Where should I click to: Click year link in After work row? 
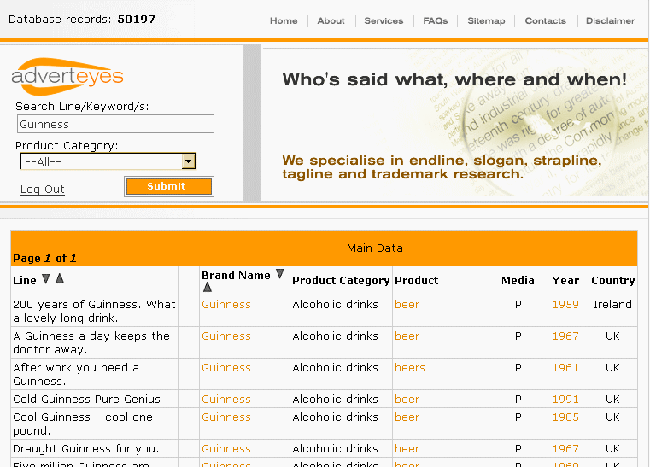565,368
